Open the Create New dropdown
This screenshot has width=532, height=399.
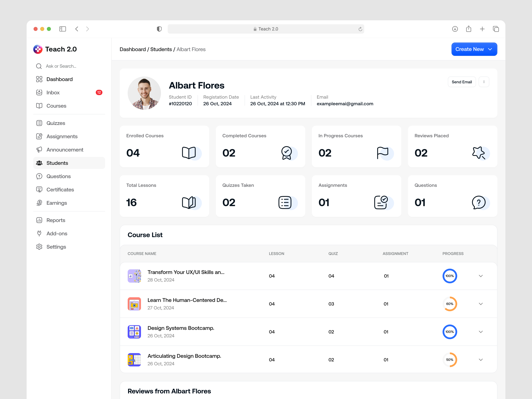point(474,49)
